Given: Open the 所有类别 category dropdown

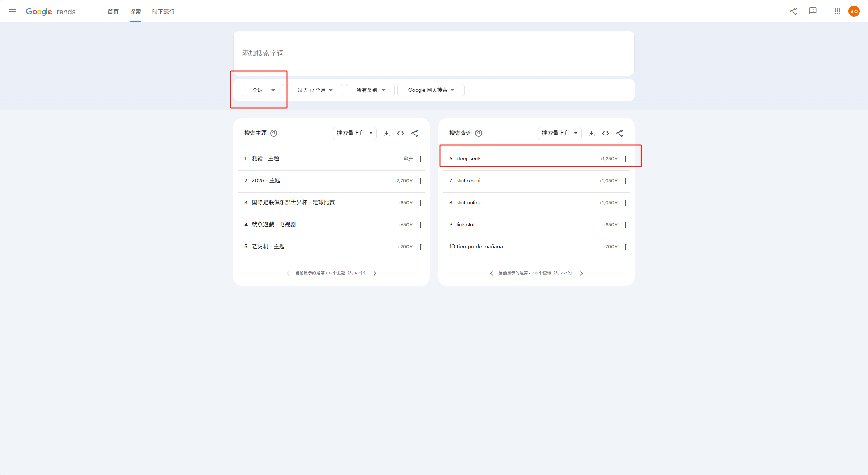Looking at the screenshot, I should [x=370, y=90].
